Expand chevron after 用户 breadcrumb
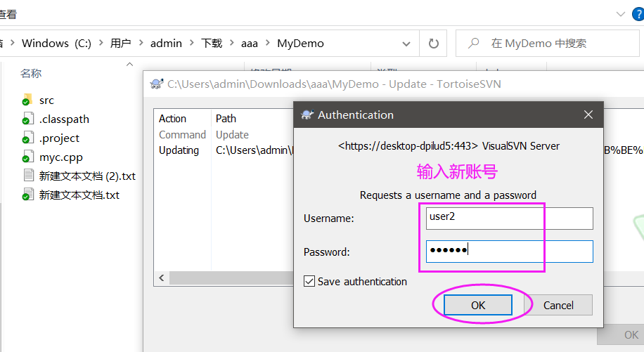The width and height of the screenshot is (644, 352). pos(141,43)
